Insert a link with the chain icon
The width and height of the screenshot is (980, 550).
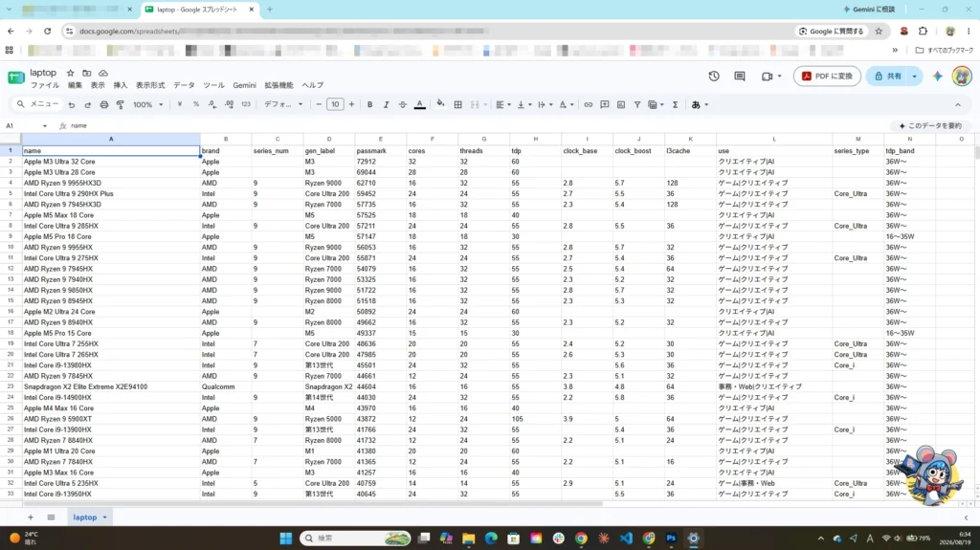click(589, 105)
